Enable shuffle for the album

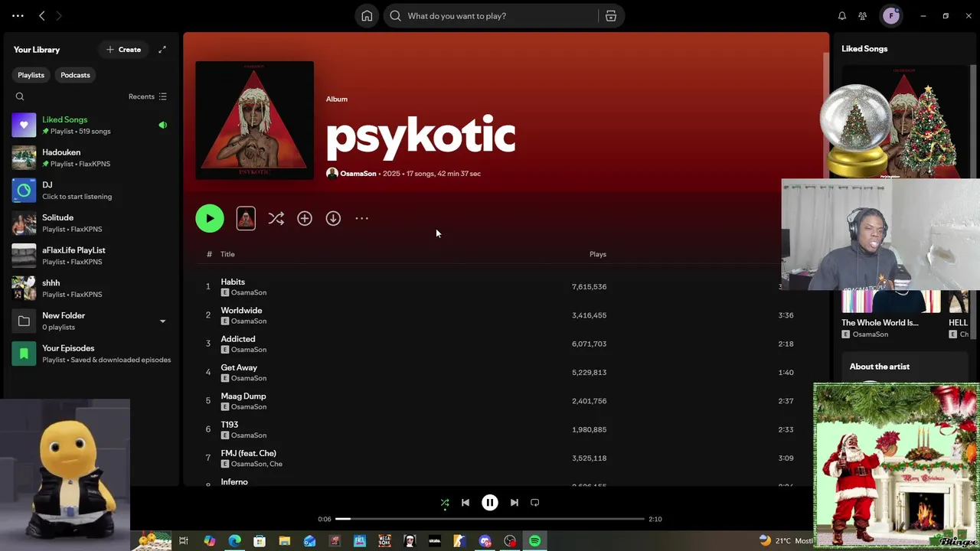coord(276,218)
